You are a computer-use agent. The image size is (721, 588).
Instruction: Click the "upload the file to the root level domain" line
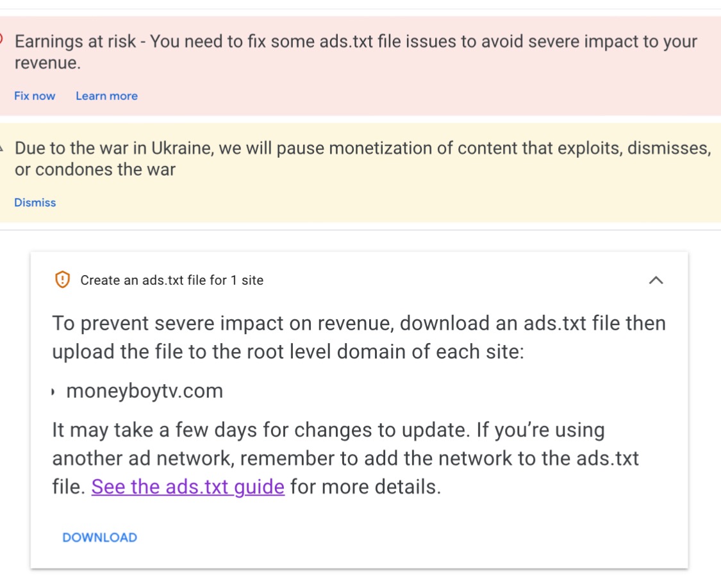(x=288, y=351)
